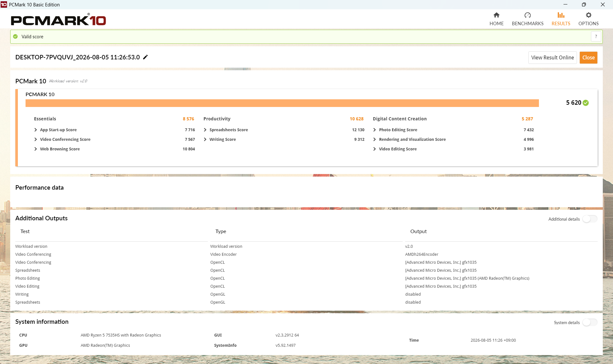Minimize the PCMark 10 window
This screenshot has width=613, height=364.
coord(565,4)
